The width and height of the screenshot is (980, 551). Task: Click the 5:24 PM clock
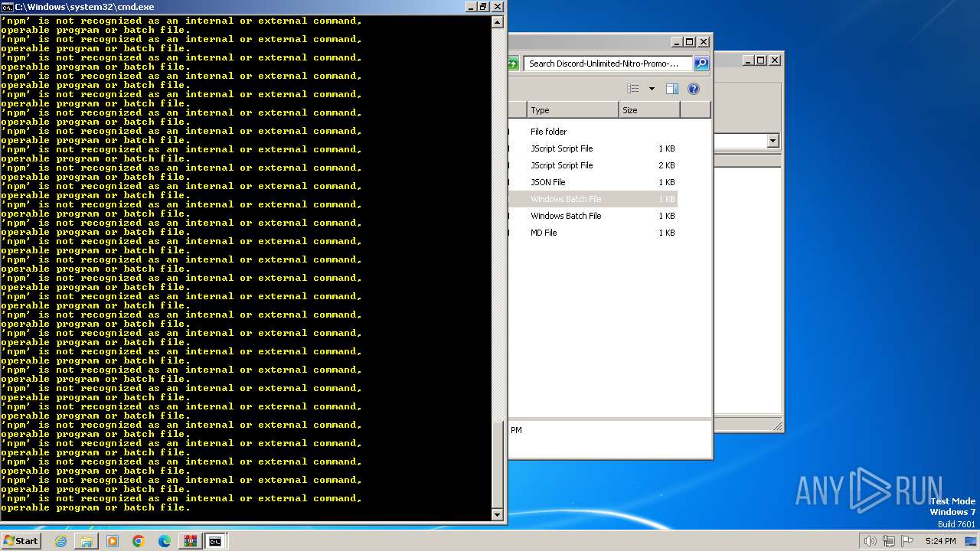click(940, 541)
